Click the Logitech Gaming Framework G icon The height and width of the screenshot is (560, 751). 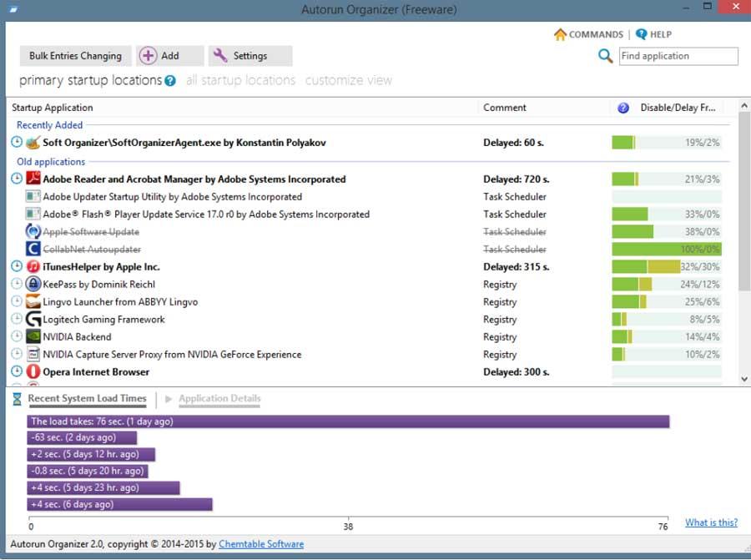[33, 319]
